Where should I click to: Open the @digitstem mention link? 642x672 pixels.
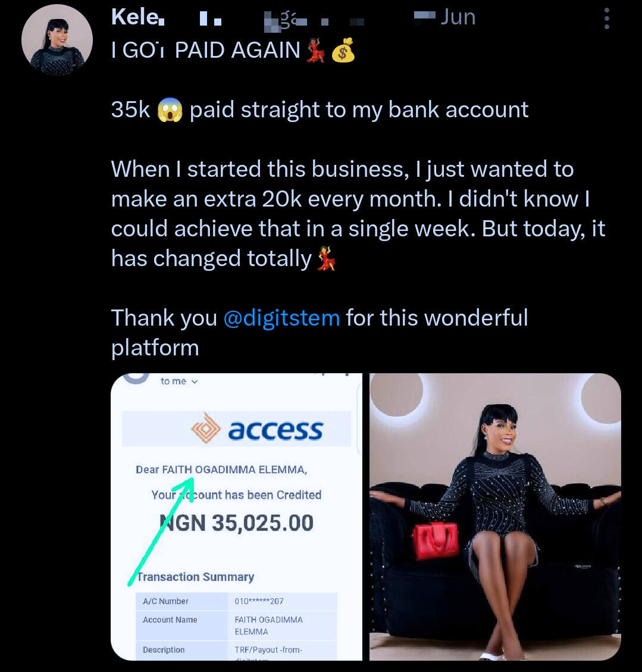281,318
